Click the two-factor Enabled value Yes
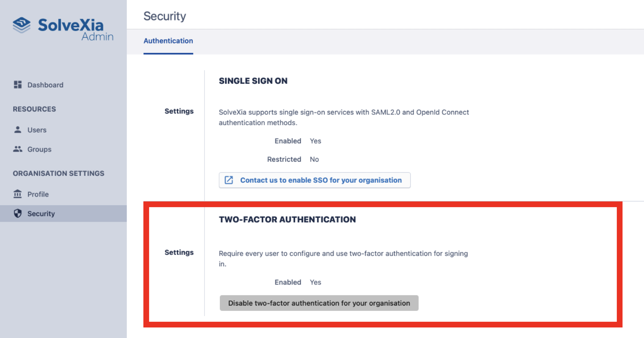 pos(315,282)
